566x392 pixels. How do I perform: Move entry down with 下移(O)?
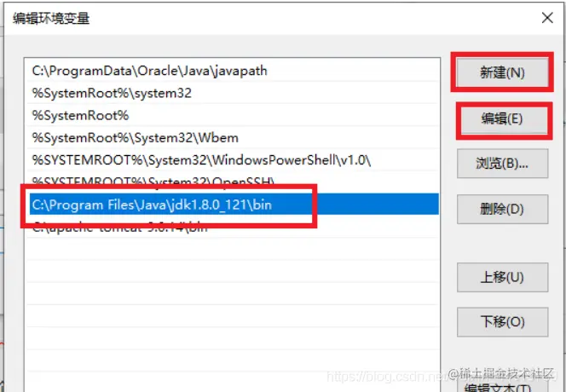coord(502,322)
